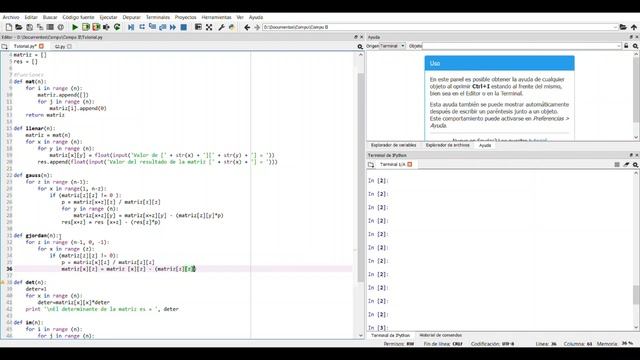Go forward with the right arrow icon
Image resolution: width=640 pixels, height=360 pixels.
point(257,27)
